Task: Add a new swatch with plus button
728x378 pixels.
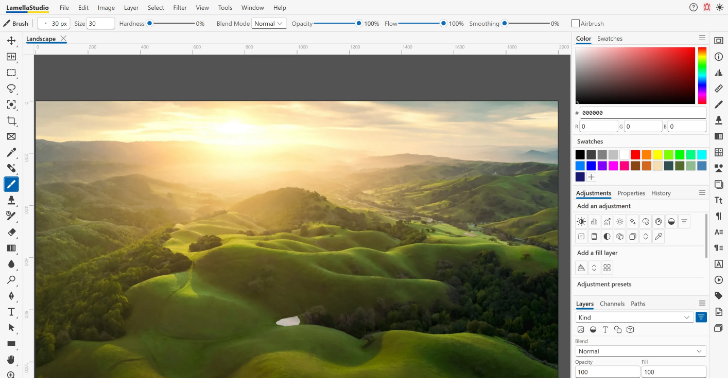Action: [592, 177]
